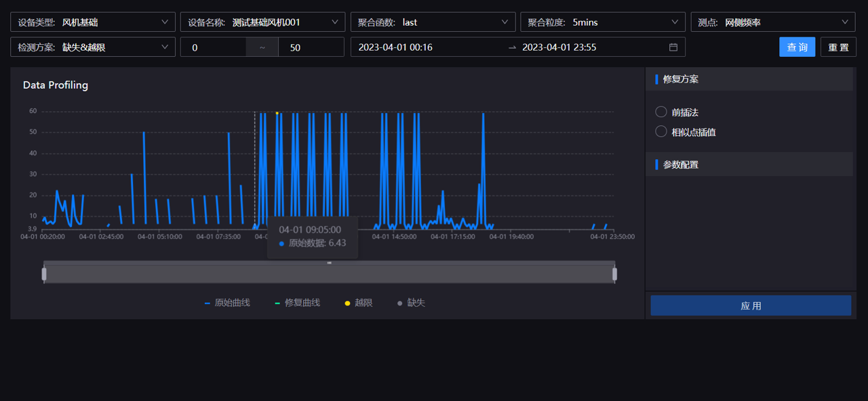Click the 重置 button
868x401 pixels.
(x=838, y=47)
